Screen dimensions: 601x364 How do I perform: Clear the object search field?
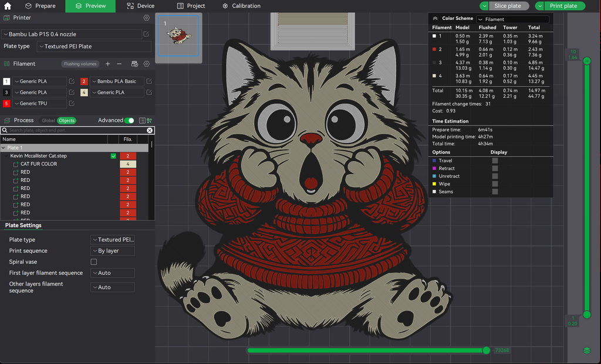point(150,131)
